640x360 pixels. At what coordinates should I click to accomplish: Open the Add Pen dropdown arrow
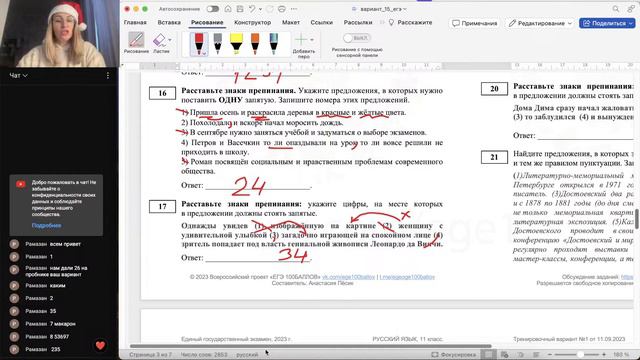point(312,40)
